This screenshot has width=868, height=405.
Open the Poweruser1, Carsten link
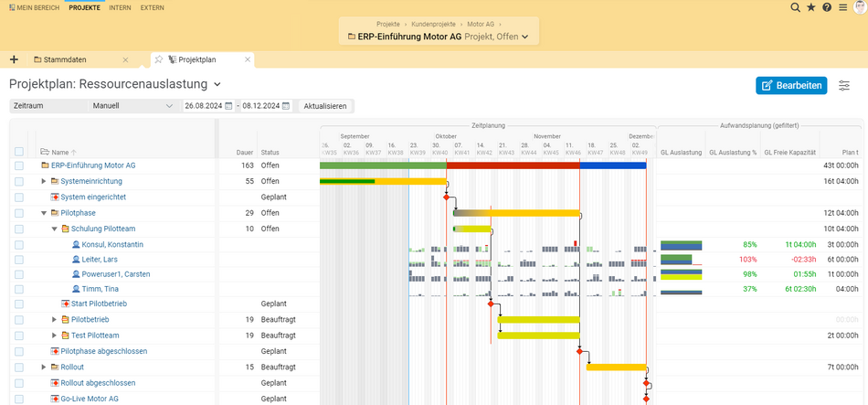[x=116, y=274]
